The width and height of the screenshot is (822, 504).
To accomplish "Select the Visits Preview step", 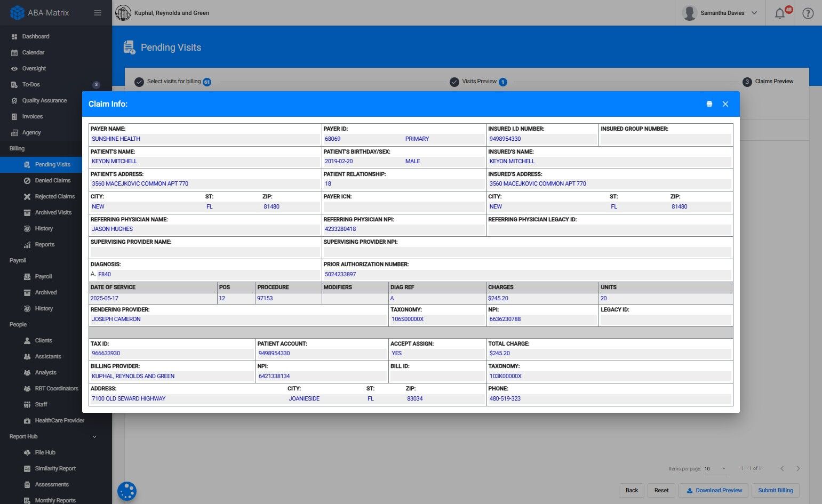I will (x=478, y=82).
